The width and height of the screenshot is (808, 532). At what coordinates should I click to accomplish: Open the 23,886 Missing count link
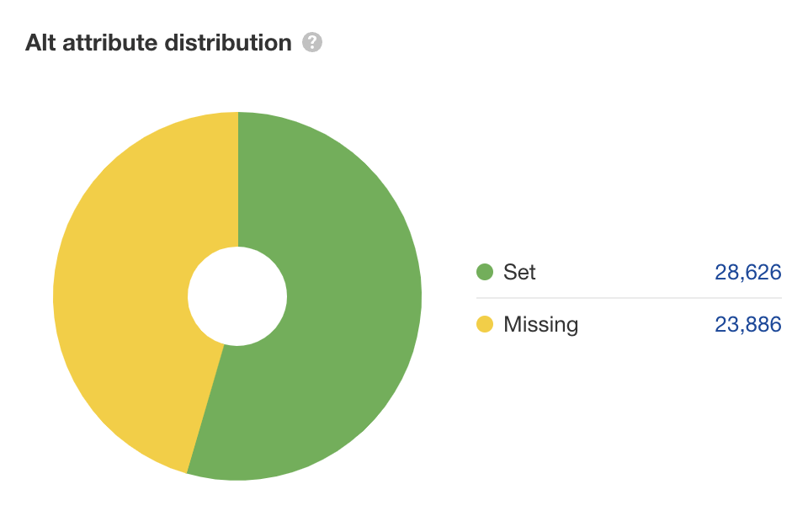(x=748, y=324)
